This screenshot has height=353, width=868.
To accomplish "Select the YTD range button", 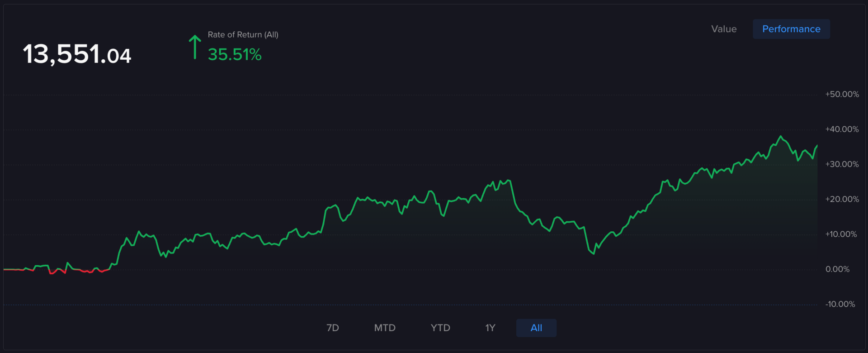I will 440,328.
